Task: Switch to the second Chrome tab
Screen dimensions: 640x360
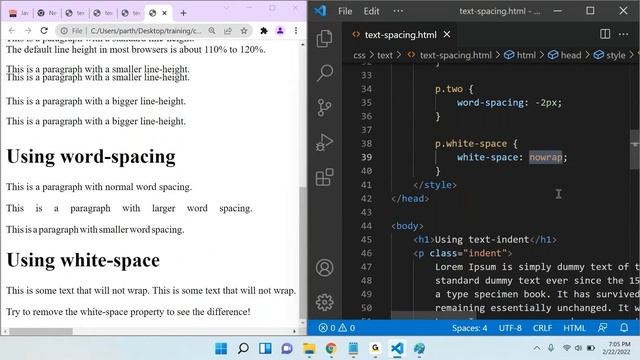Action: [47, 13]
